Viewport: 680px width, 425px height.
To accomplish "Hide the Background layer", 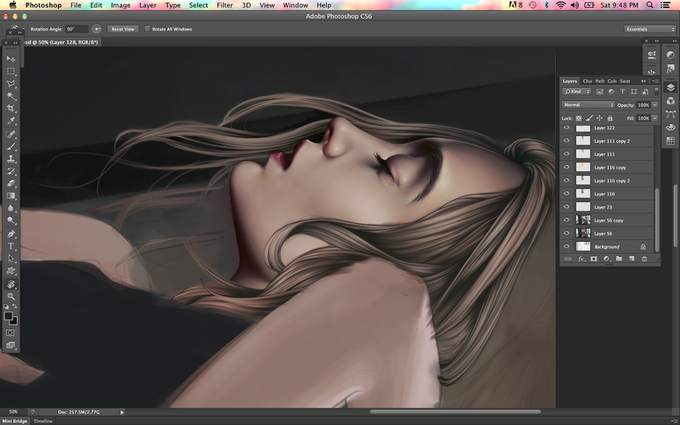I will point(566,246).
